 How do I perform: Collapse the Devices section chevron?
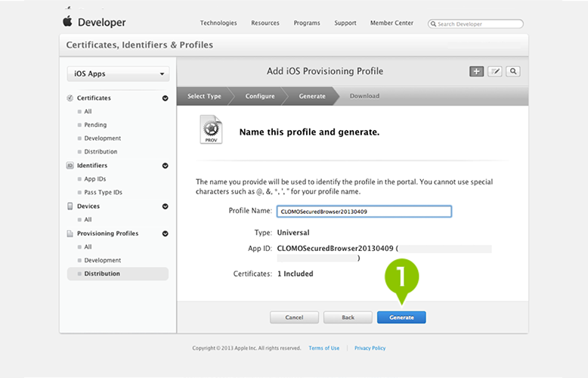165,206
